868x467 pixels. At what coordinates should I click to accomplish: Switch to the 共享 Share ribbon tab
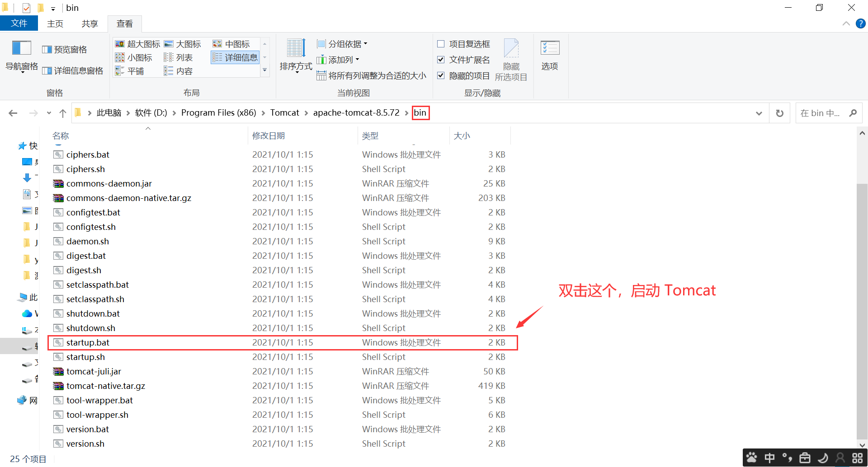[90, 23]
